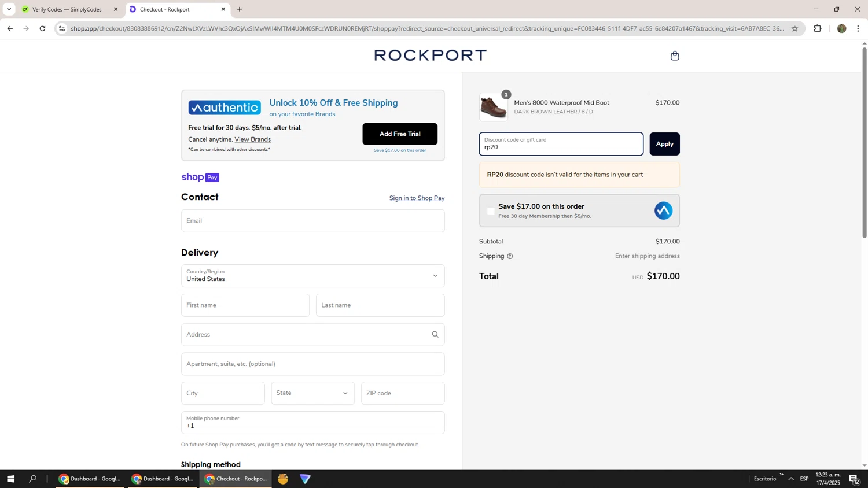Click the City field

pyautogui.click(x=223, y=393)
